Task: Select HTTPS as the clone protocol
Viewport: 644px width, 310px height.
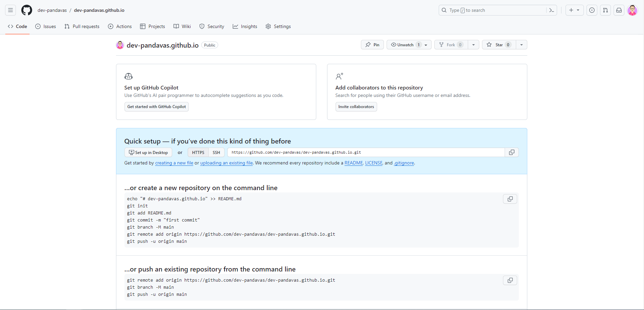Action: [x=198, y=152]
